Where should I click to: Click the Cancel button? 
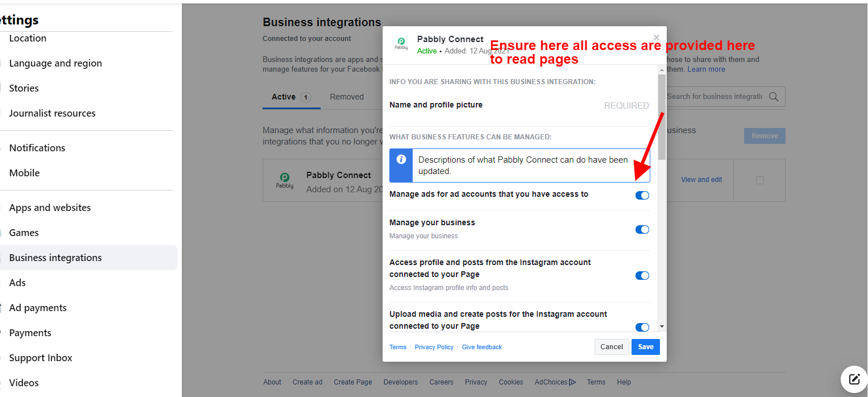(612, 347)
